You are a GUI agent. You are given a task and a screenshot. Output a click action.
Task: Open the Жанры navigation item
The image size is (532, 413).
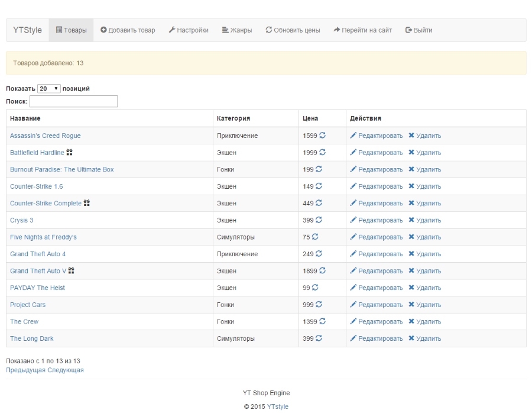tap(237, 30)
